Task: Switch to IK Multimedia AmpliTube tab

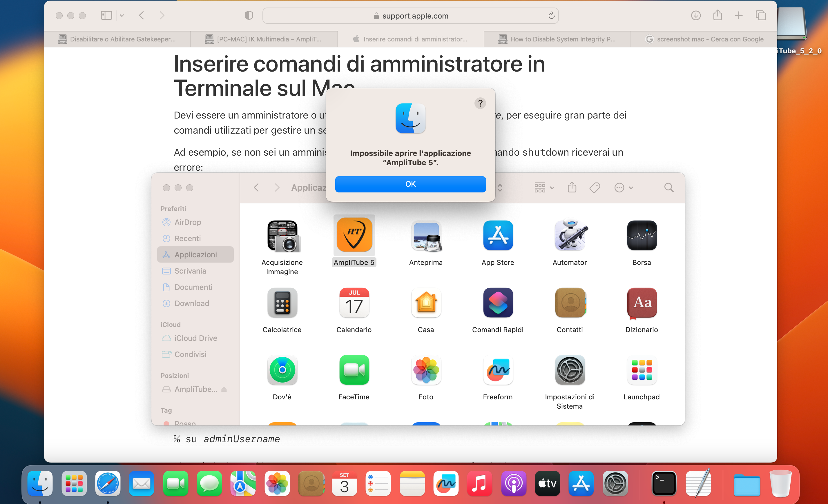Action: click(264, 39)
